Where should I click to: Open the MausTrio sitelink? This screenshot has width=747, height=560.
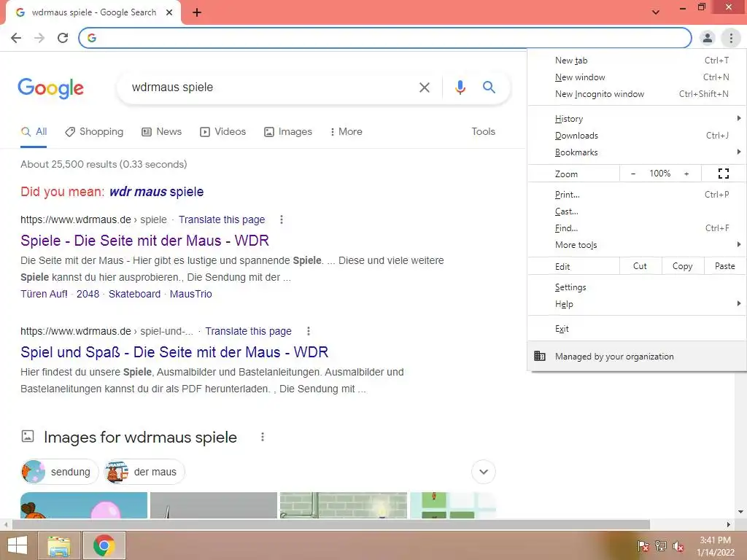190,294
